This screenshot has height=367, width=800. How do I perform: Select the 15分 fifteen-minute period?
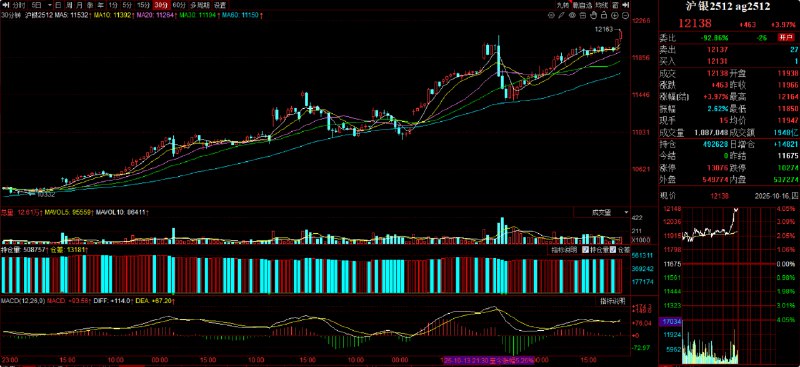click(144, 5)
